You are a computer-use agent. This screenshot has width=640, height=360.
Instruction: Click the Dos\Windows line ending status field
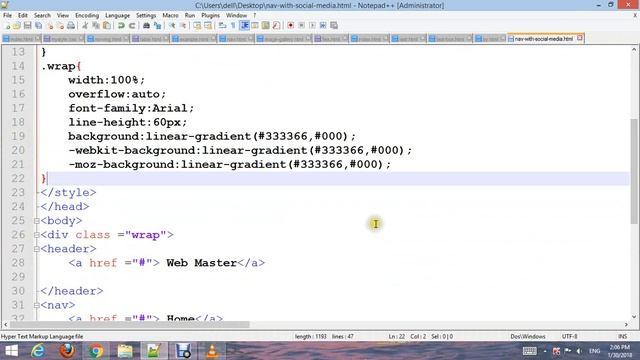point(528,336)
